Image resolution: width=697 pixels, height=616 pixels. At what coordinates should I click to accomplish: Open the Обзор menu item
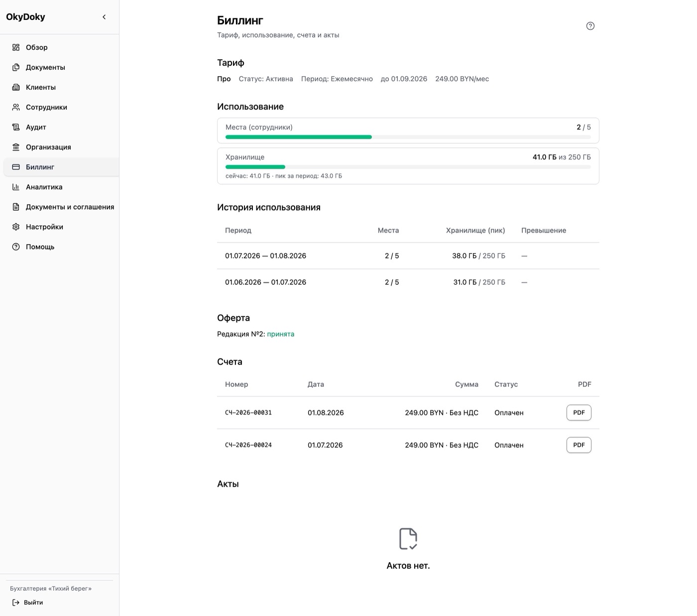click(x=61, y=47)
